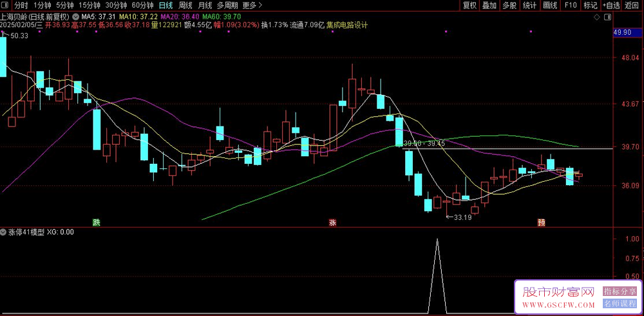Viewport: 644px width, 316px height.
Task: Open the 复权 adjustment menu
Action: tap(469, 5)
